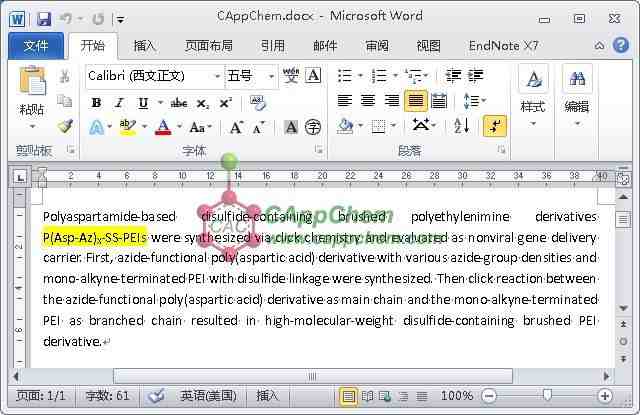
Task: Click the increase indent icon
Action: click(x=476, y=76)
